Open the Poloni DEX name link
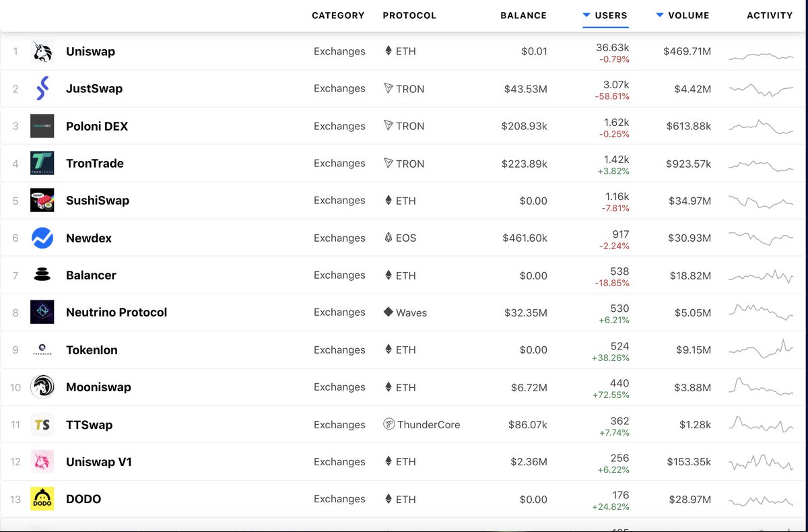This screenshot has width=808, height=532. pos(97,126)
